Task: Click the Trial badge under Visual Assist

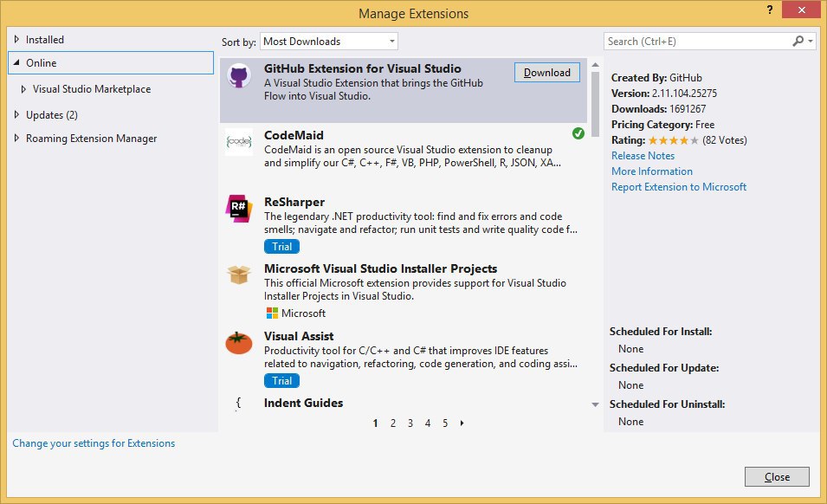Action: tap(281, 381)
